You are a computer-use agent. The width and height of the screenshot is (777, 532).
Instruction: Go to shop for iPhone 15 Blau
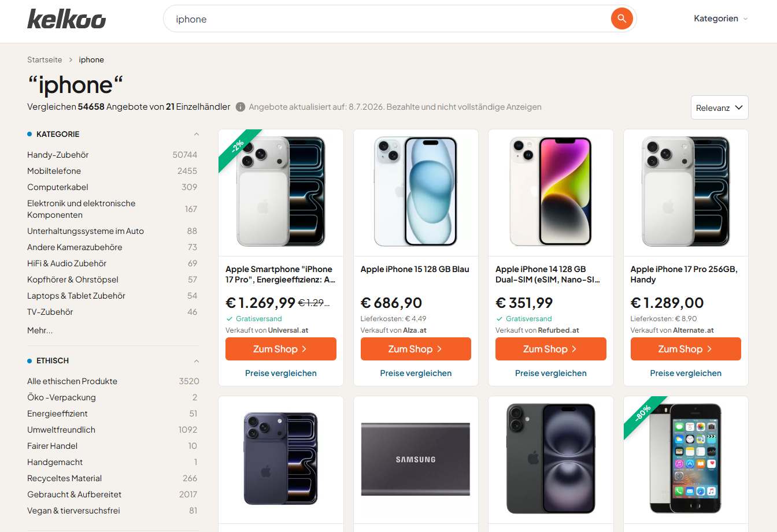click(416, 349)
